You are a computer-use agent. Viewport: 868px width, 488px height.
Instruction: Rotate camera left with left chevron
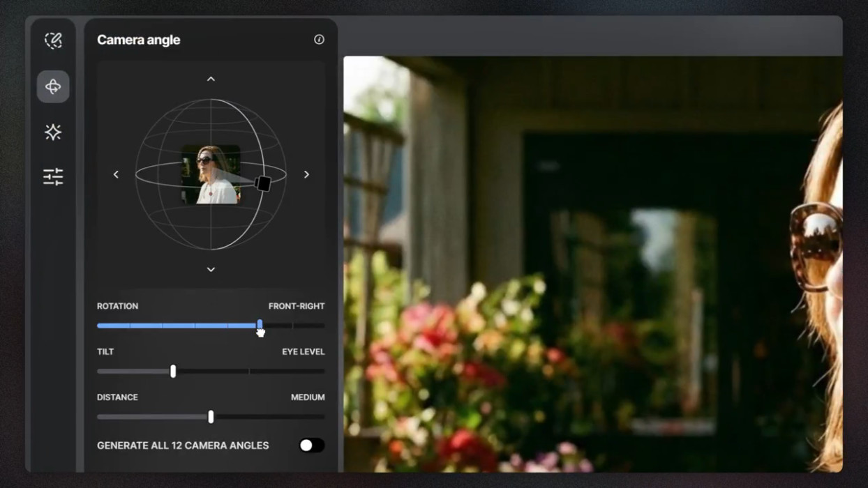coord(116,174)
